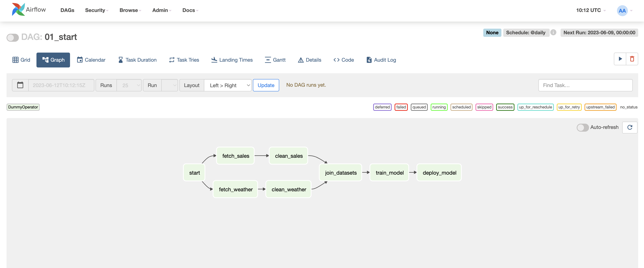The image size is (644, 268).
Task: Toggle the 01_start DAG pause switch
Action: (13, 38)
